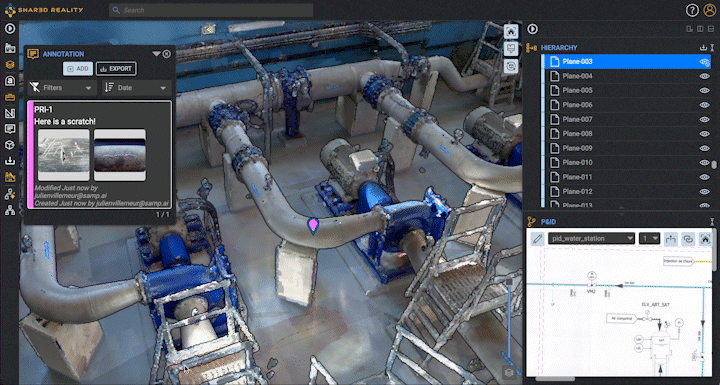Click the 3D viewer rotate sync button
Image resolution: width=720 pixels, height=385 pixels.
pyautogui.click(x=511, y=66)
